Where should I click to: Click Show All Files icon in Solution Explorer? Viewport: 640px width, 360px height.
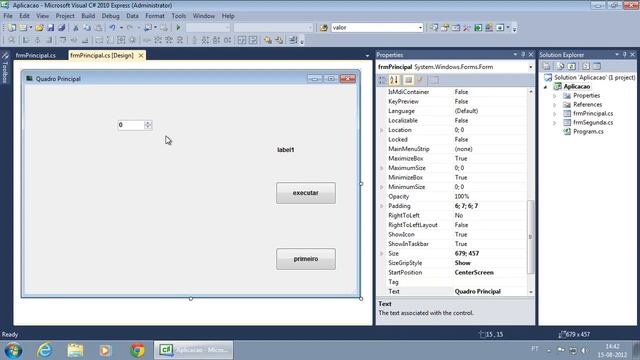[x=560, y=66]
